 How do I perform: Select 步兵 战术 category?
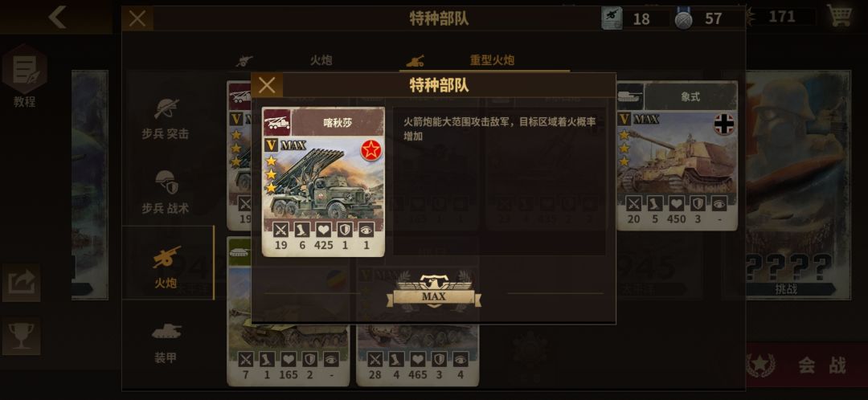point(166,192)
